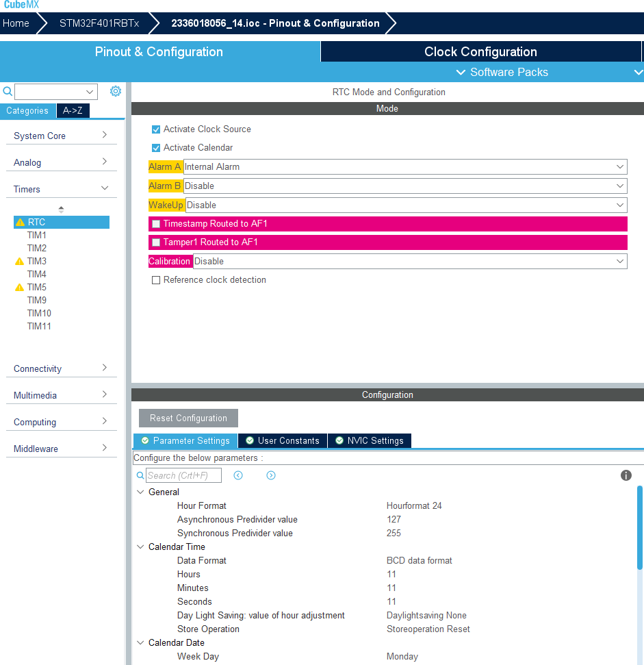Toggle Activate Calendar checkbox

pyautogui.click(x=156, y=148)
